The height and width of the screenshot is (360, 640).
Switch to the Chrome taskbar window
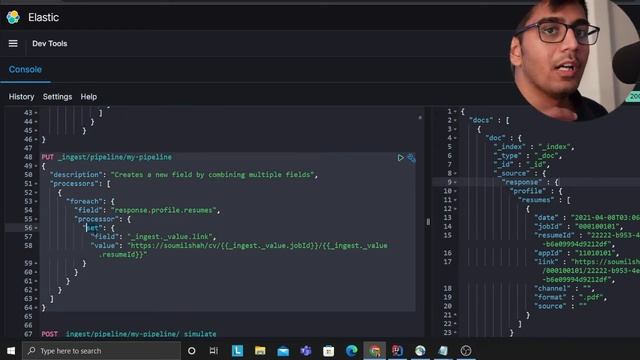tap(375, 351)
